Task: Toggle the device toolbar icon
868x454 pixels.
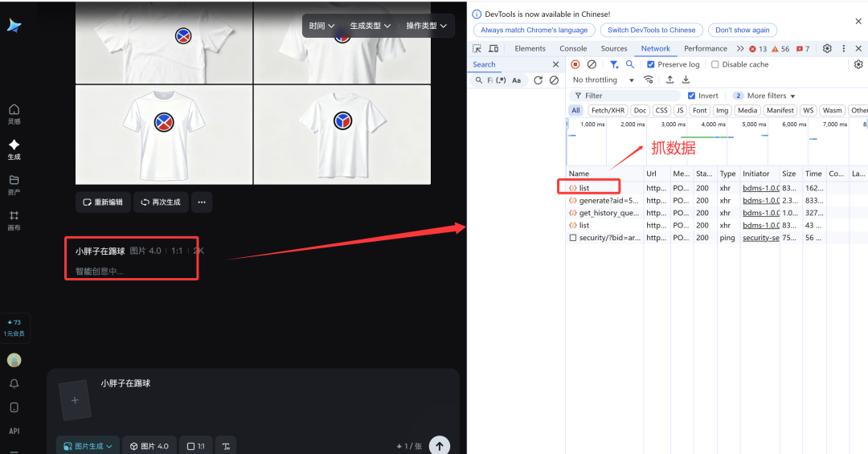Action: (x=494, y=49)
